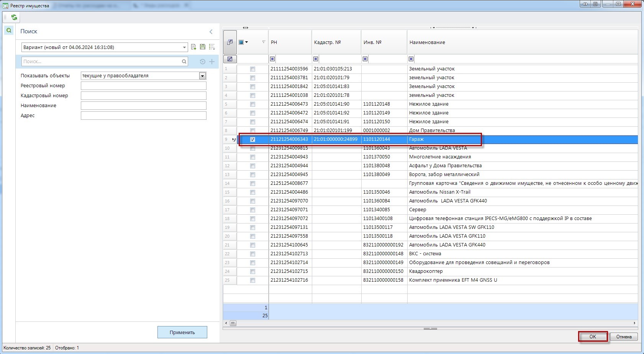Check the row 1 checkbox for 21111254003596
This screenshot has height=354, width=644.
(x=252, y=69)
